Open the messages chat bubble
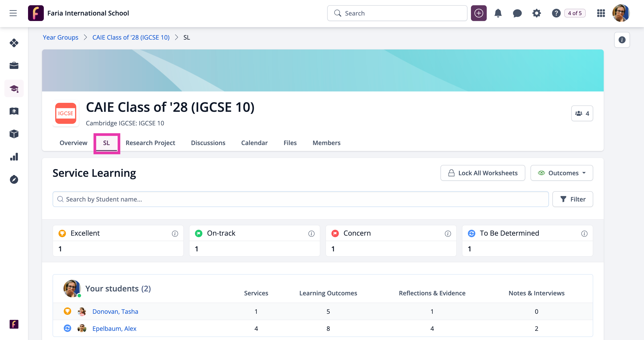 pos(517,13)
